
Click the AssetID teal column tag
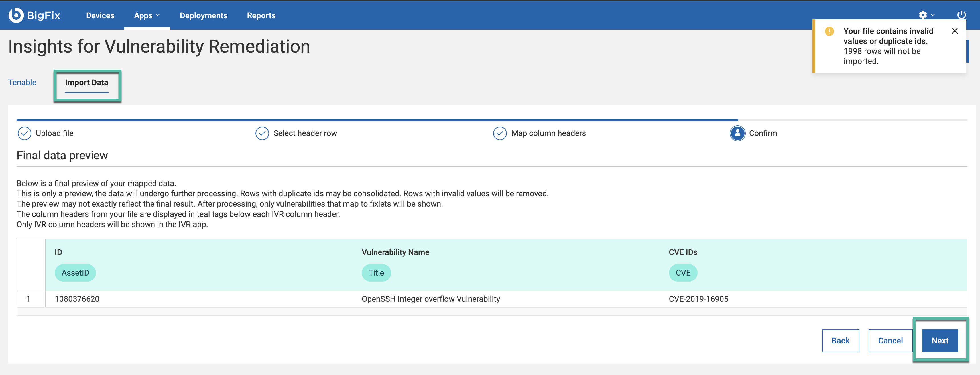coord(75,273)
